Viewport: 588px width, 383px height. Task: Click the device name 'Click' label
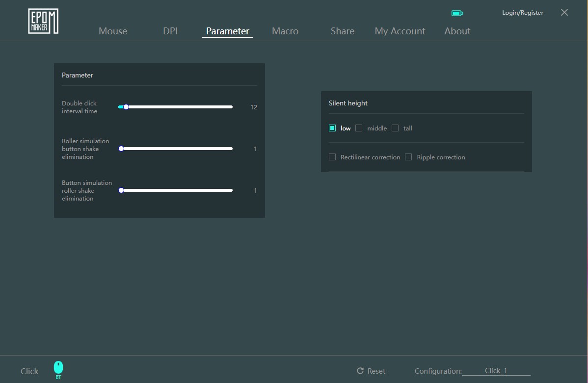(29, 371)
